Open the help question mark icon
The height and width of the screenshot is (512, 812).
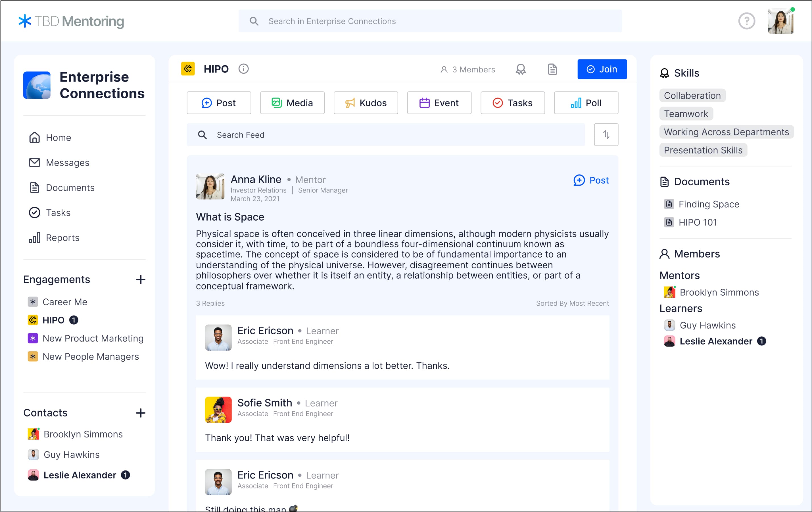click(x=747, y=21)
